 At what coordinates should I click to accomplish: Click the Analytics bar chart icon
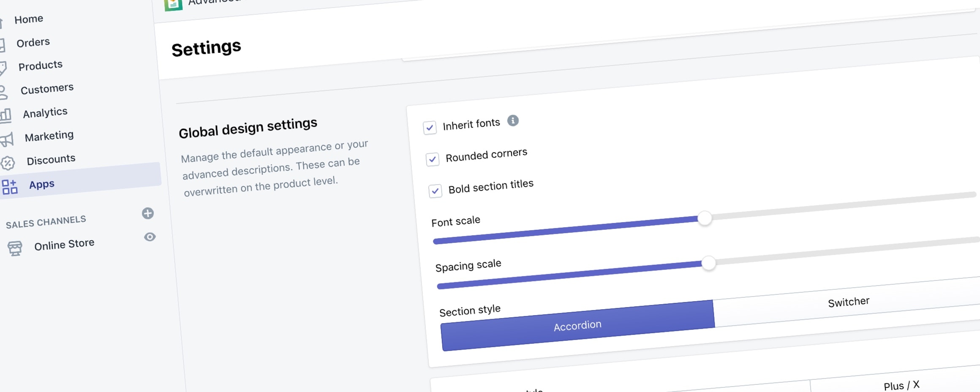pyautogui.click(x=6, y=115)
